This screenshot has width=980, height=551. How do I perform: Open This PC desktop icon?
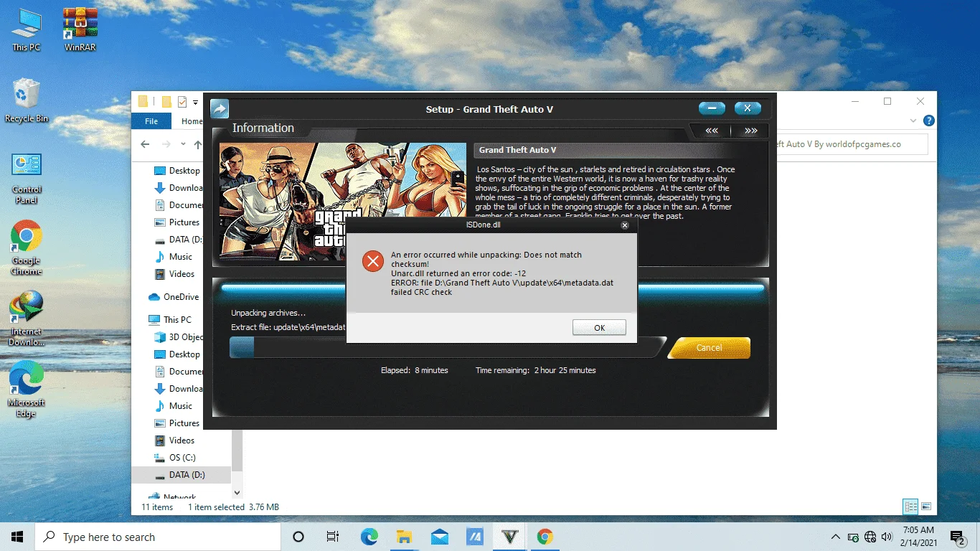point(27,30)
